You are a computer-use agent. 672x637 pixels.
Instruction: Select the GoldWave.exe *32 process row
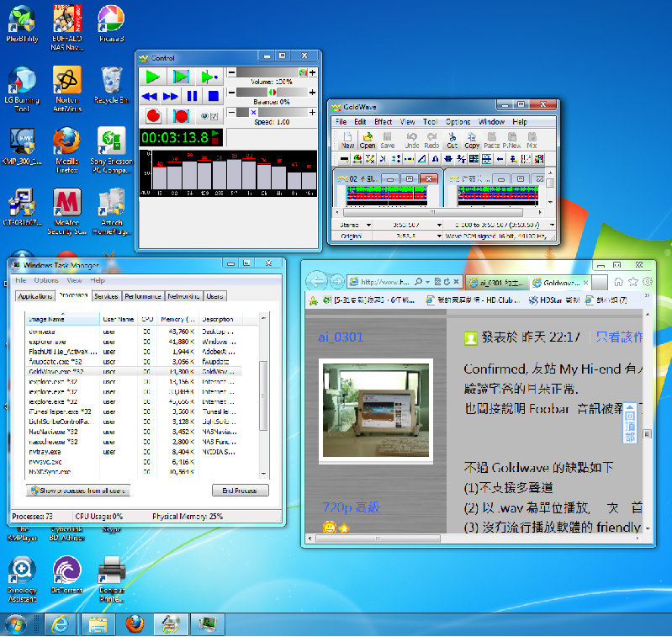pyautogui.click(x=134, y=372)
